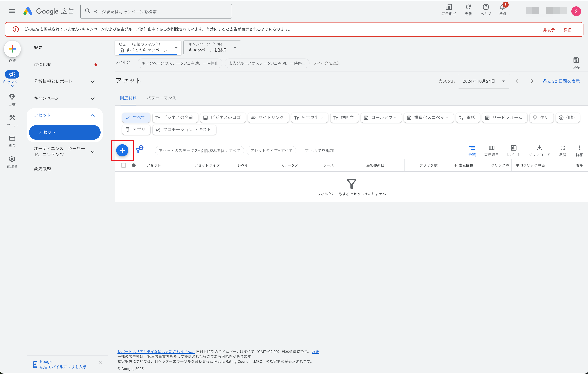The image size is (588, 374).
Task: Open the 表示項目 columns icon
Action: point(491,148)
